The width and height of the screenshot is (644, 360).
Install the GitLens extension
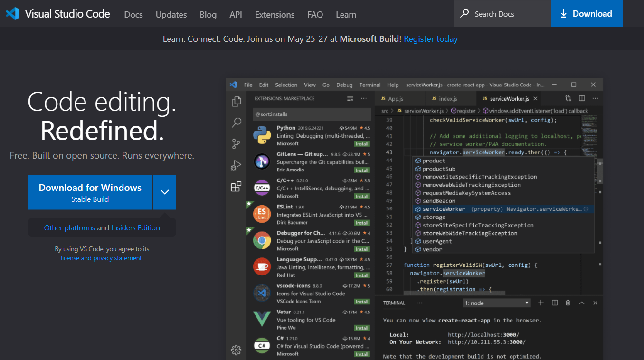(362, 170)
